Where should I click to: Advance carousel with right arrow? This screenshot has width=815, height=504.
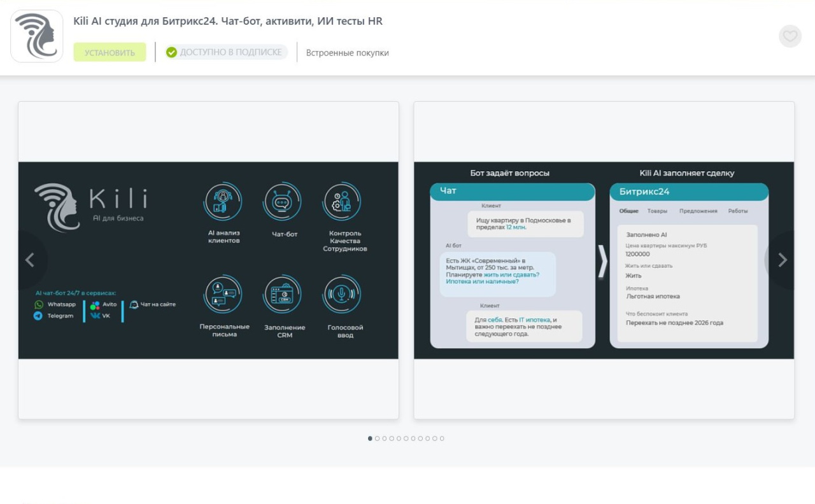point(783,260)
